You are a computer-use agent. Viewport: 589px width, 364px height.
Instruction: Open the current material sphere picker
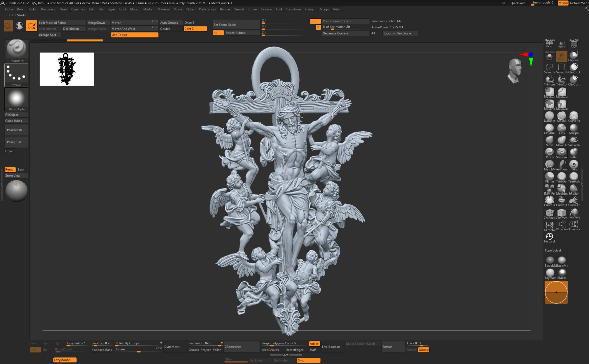point(16,191)
